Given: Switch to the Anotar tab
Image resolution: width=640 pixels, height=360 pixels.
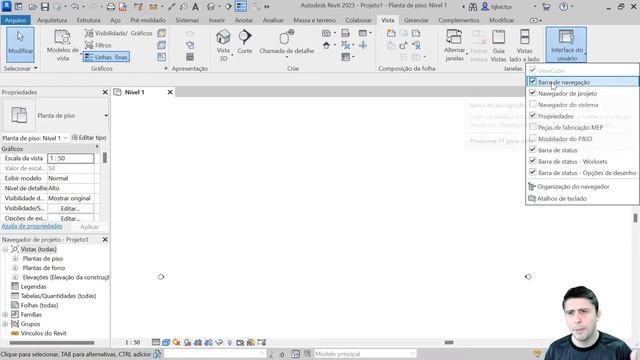Looking at the screenshot, I should coord(244,20).
